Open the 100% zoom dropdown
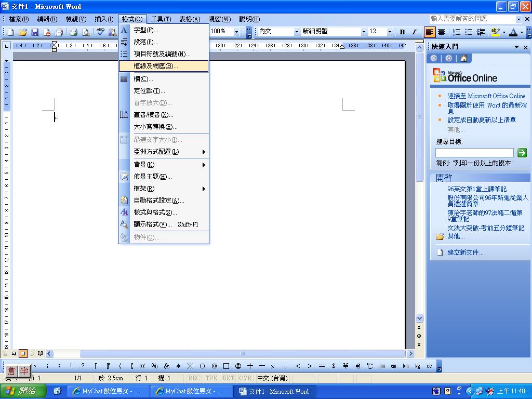Screen dimensions: 532x399 pyautogui.click(x=237, y=32)
